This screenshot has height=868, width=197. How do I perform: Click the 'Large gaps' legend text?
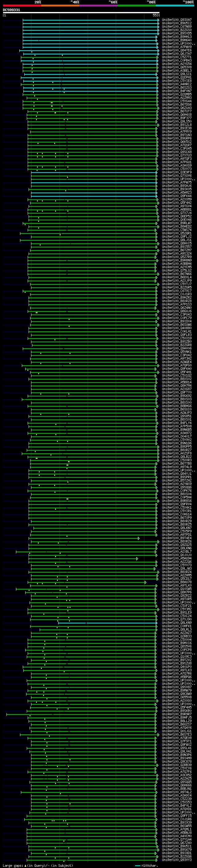click(13, 866)
